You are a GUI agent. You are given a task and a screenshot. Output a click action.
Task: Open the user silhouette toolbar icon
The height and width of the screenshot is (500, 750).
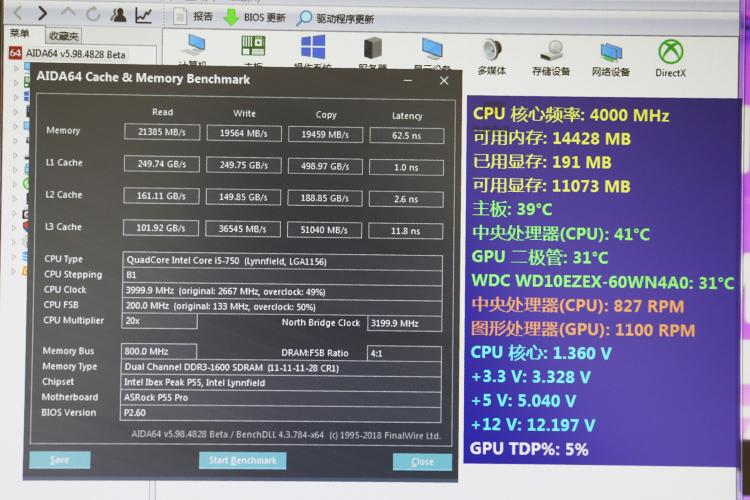pos(118,15)
